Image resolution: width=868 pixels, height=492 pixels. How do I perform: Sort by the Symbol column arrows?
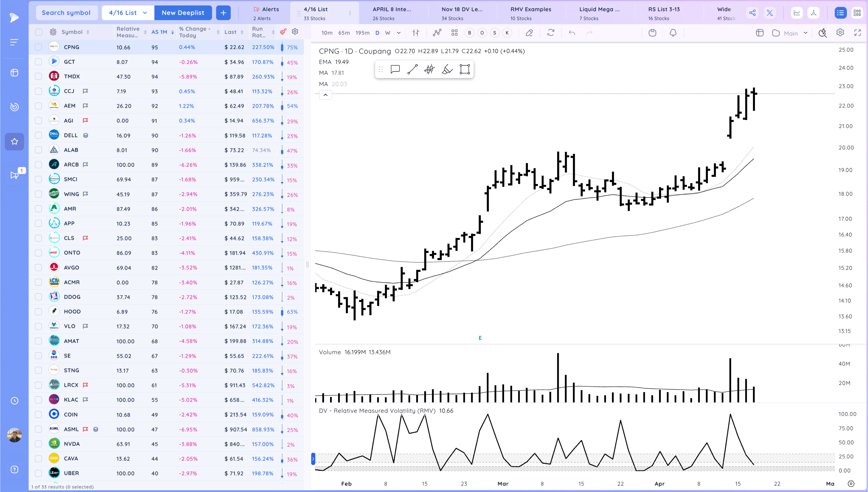[x=88, y=32]
